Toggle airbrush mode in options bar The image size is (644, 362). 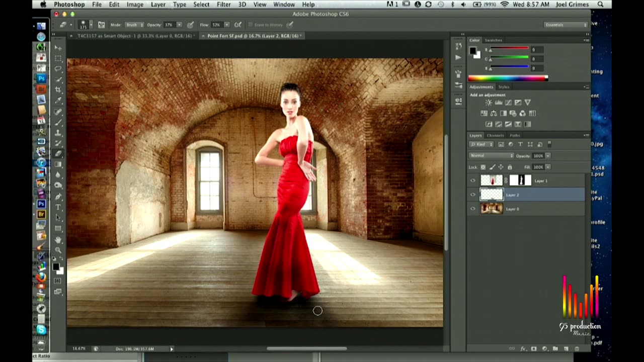pyautogui.click(x=238, y=25)
